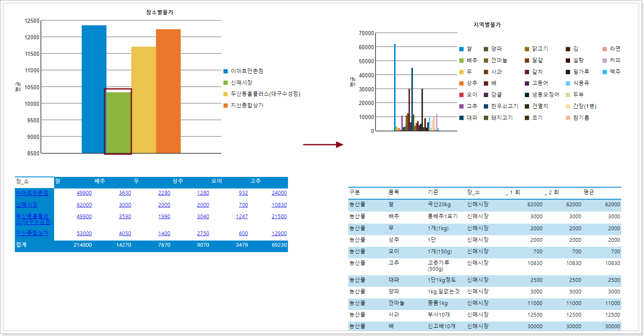Click the 신매시장 link in left table
The width and height of the screenshot is (644, 336).
coord(27,205)
